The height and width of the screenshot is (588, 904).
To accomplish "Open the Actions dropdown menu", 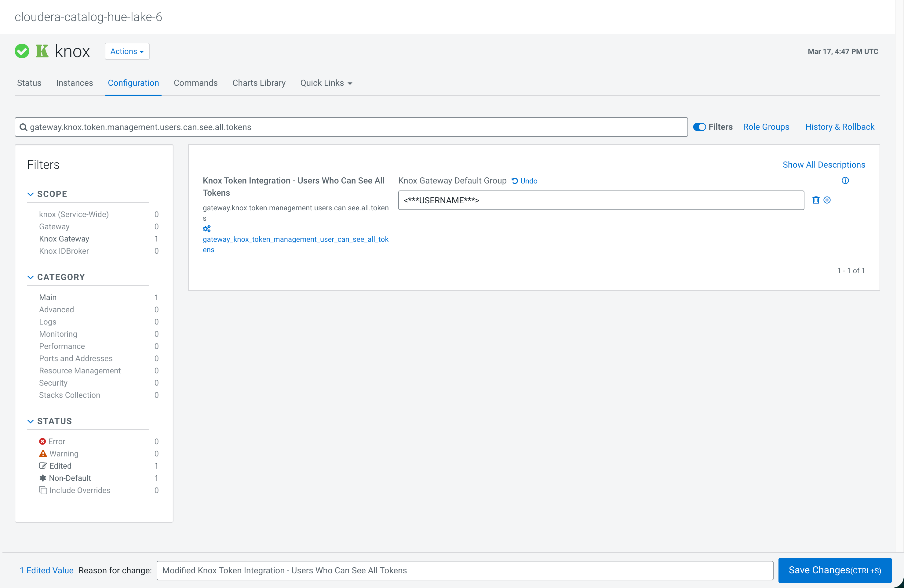I will tap(127, 51).
